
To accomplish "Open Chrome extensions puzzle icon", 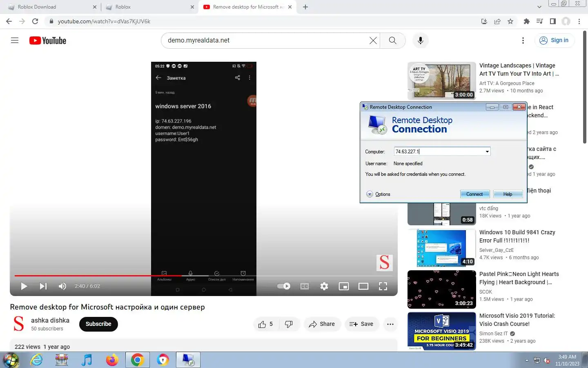I will click(527, 21).
